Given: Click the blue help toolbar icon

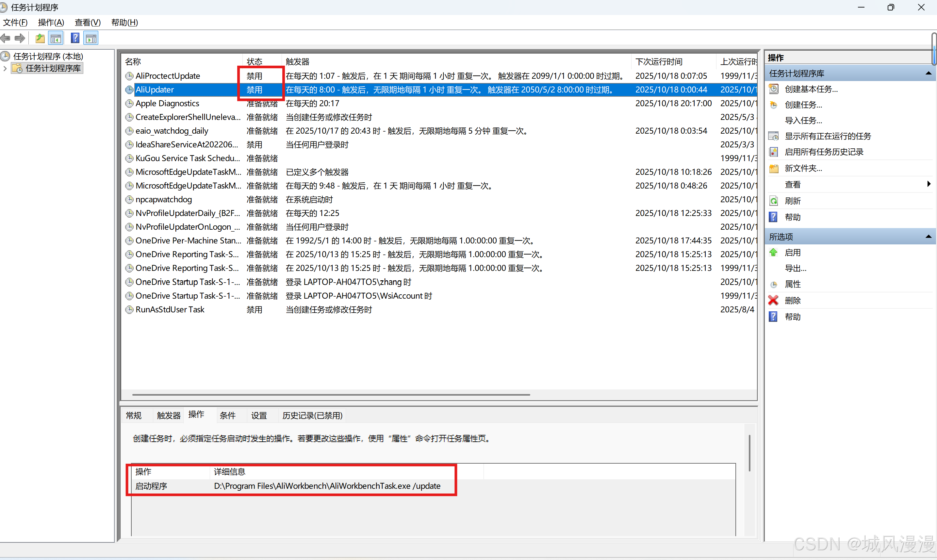Looking at the screenshot, I should 75,38.
